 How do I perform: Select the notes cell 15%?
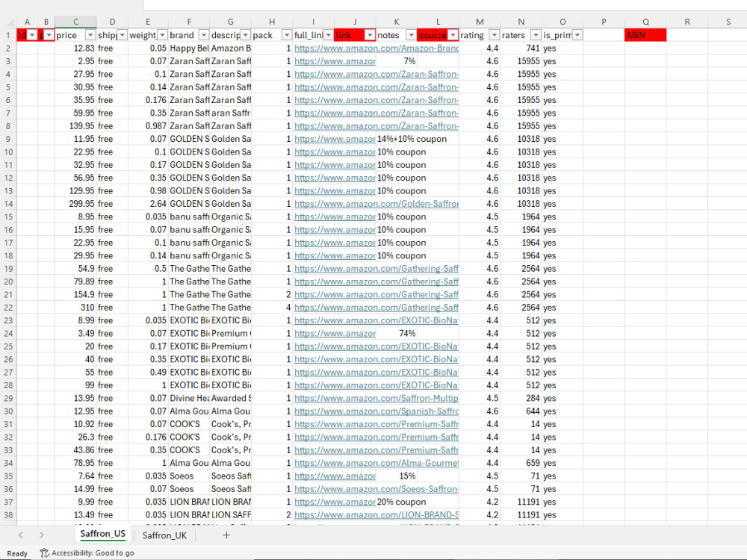pyautogui.click(x=397, y=476)
